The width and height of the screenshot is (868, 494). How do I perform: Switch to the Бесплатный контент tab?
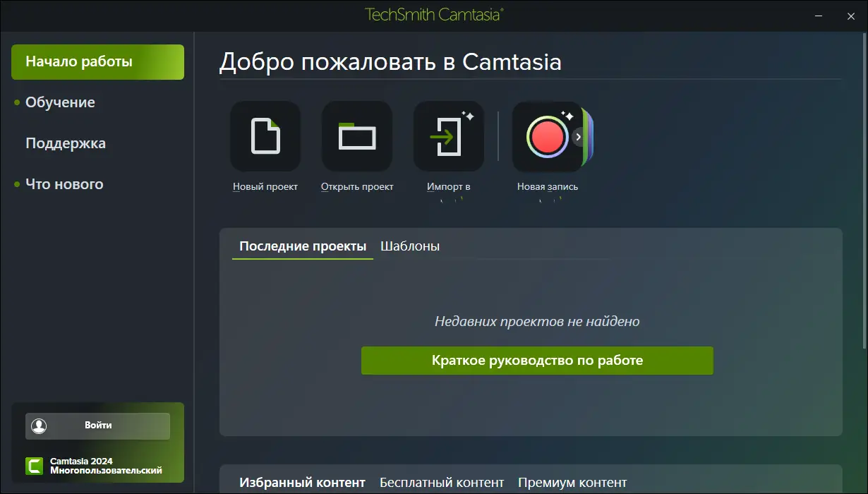coord(442,483)
